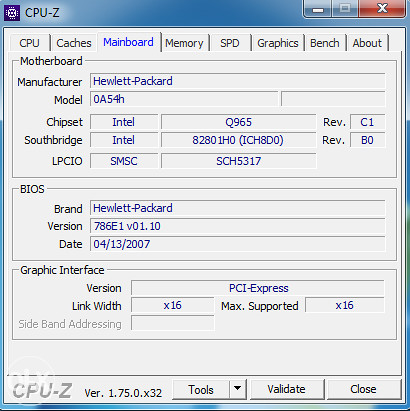The height and width of the screenshot is (411, 410).
Task: Close the window with the X button
Action: point(382,9)
